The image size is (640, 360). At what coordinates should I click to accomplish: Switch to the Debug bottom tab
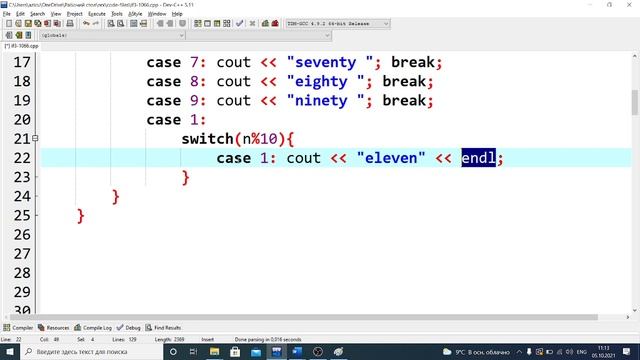[x=129, y=328]
